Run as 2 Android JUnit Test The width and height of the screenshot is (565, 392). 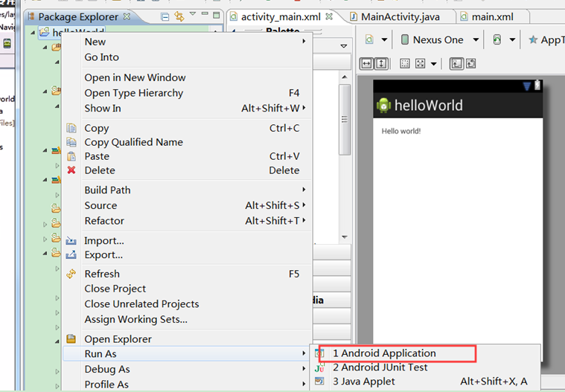pyautogui.click(x=425, y=367)
